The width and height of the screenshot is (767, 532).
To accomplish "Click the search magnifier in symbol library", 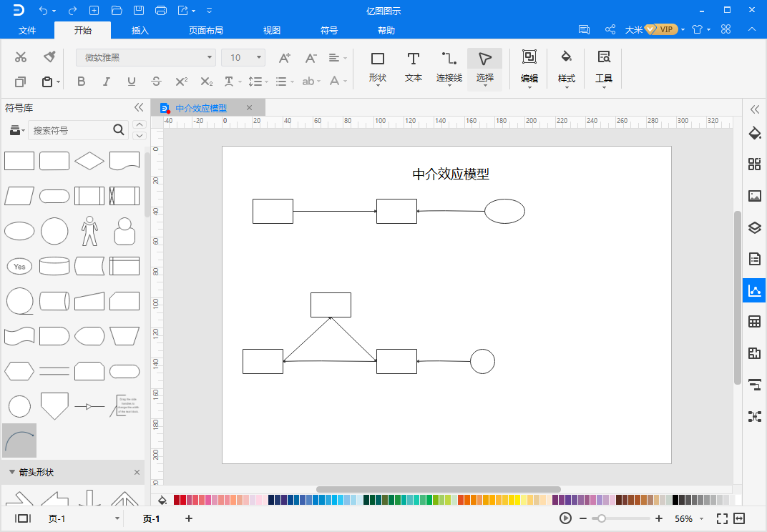I will coord(118,129).
